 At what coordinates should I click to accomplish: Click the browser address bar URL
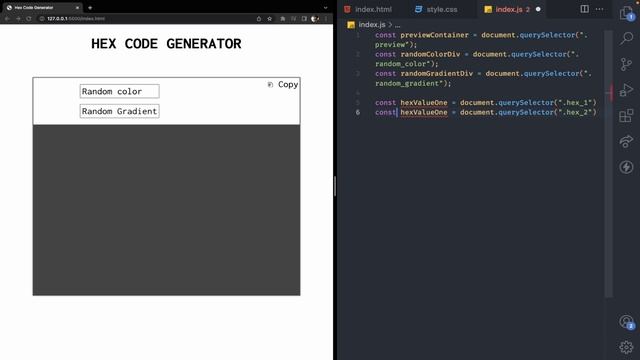pos(76,18)
